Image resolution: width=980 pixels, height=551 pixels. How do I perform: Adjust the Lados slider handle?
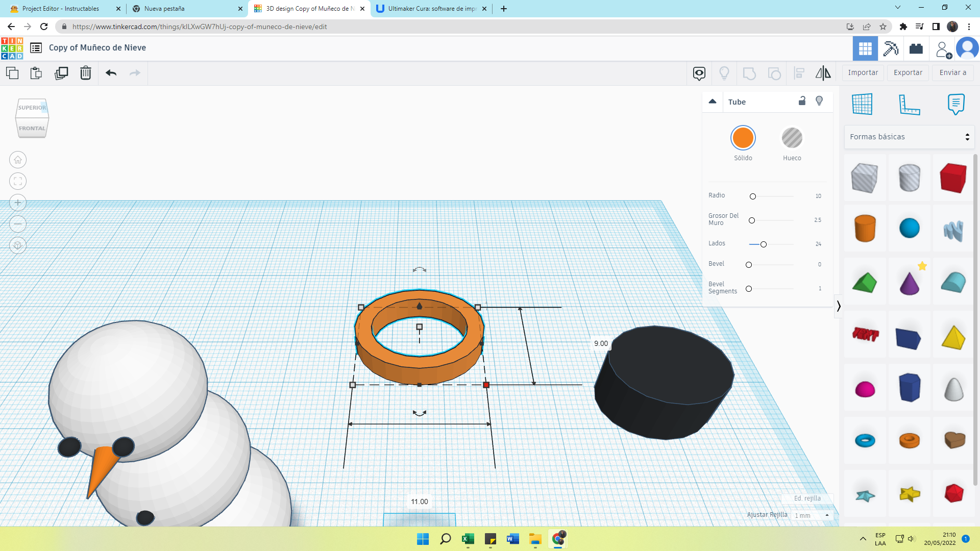(764, 244)
